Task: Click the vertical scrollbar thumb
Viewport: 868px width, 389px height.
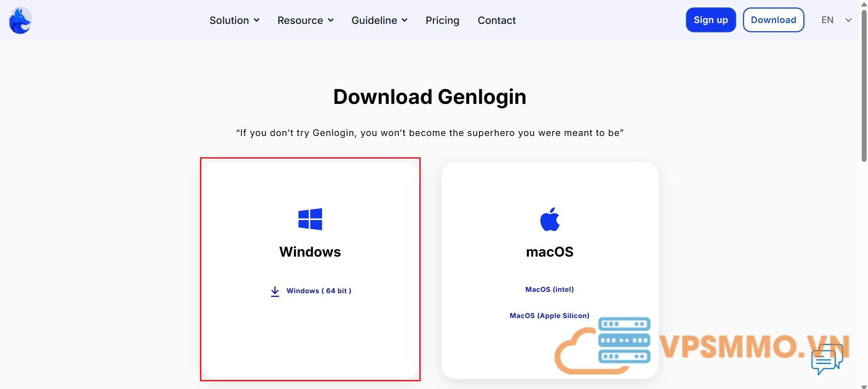Action: 864,86
